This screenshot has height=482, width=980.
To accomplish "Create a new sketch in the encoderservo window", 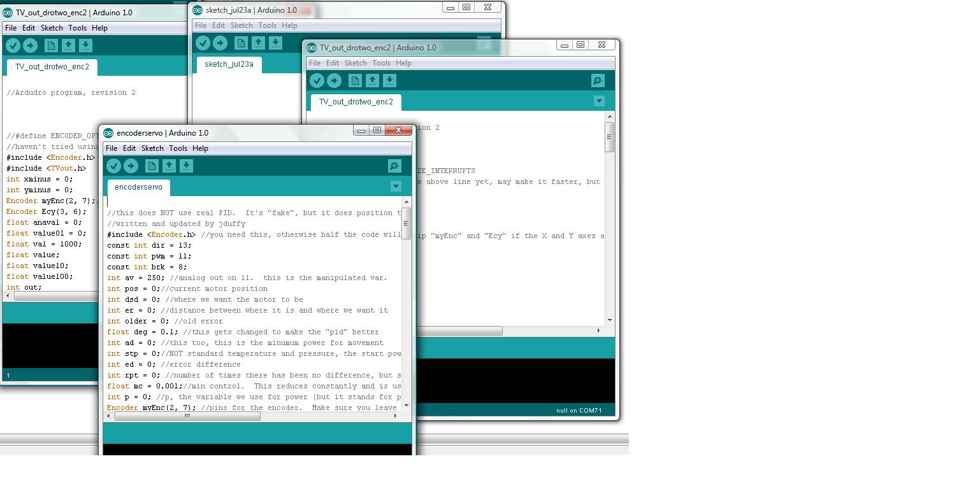I will pyautogui.click(x=152, y=166).
